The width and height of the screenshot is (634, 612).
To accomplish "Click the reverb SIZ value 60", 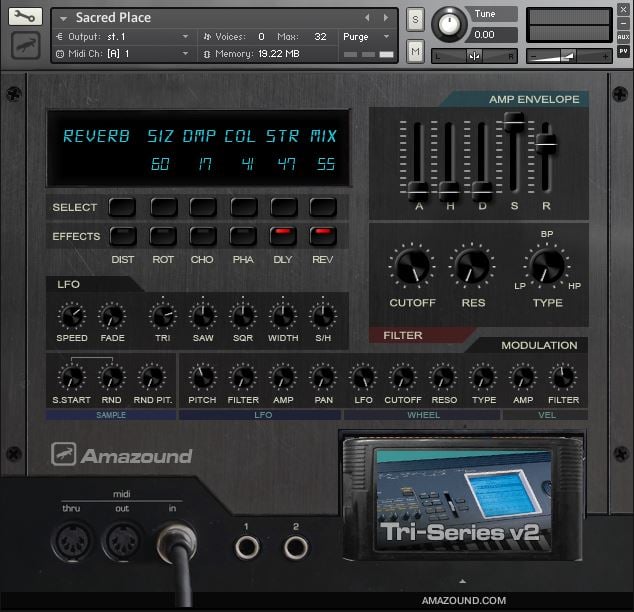I will point(161,164).
